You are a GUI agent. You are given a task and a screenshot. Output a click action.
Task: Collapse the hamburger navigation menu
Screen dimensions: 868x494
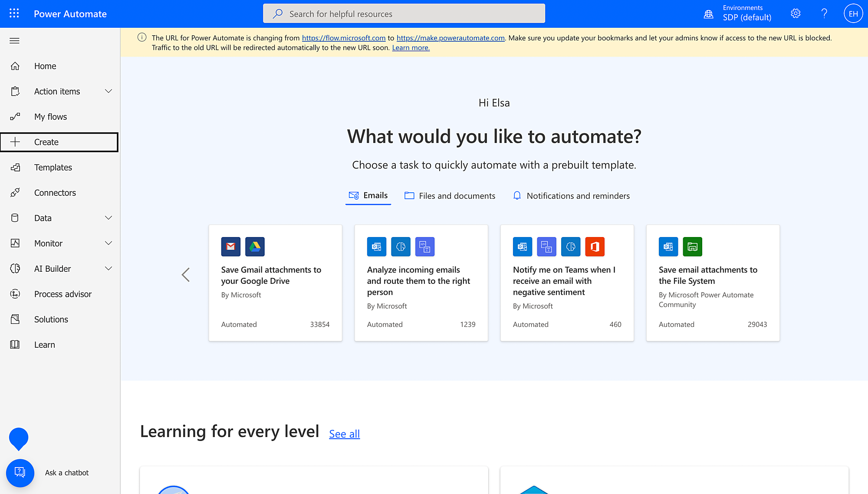click(14, 41)
